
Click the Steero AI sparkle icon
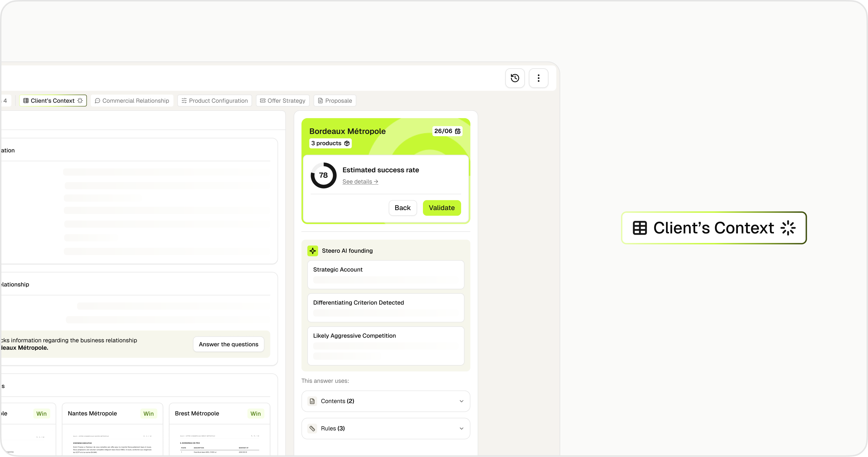point(313,251)
